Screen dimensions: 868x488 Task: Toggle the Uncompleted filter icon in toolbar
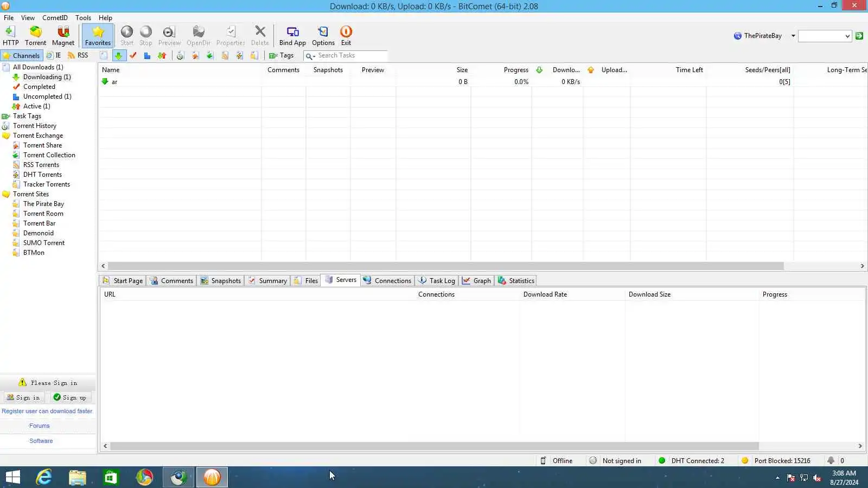[x=147, y=55]
